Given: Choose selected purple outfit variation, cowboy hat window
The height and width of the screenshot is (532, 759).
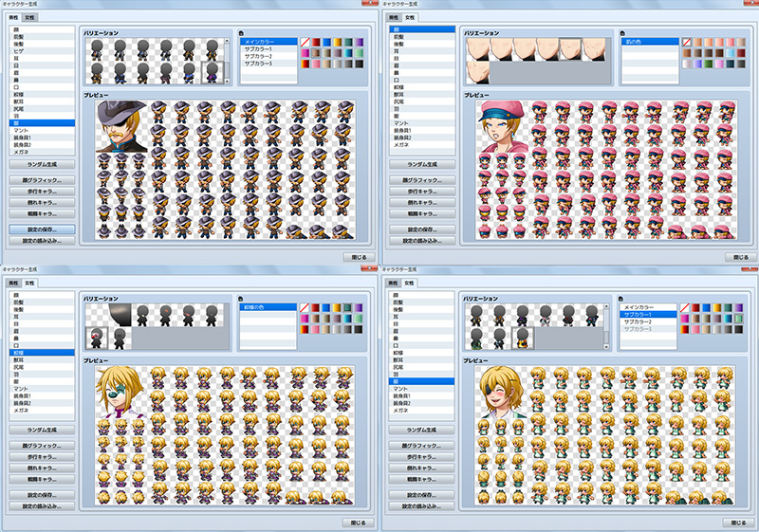Looking at the screenshot, I should (x=212, y=72).
